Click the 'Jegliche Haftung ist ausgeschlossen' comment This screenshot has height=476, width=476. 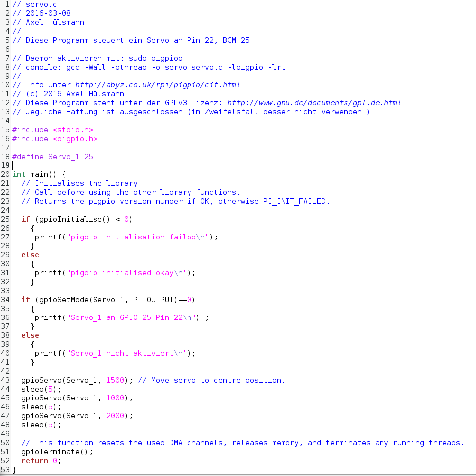[191, 112]
